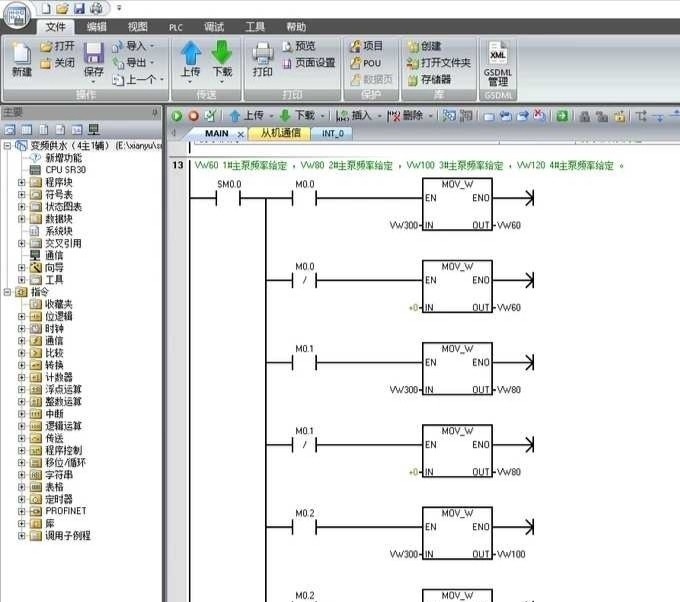Screen dimensions: 680x602
Task: Open the 编辑 ribbon tab
Action: pyautogui.click(x=96, y=27)
